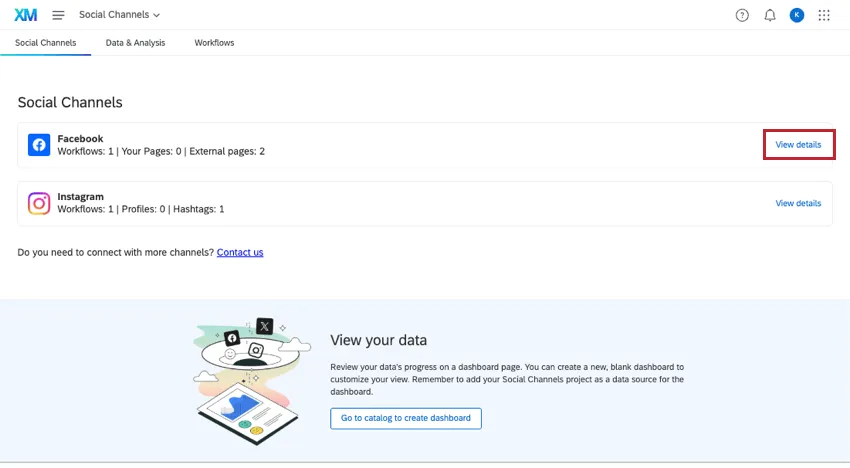Open the app switcher grid icon
Image resolution: width=850 pixels, height=468 pixels.
pos(824,15)
